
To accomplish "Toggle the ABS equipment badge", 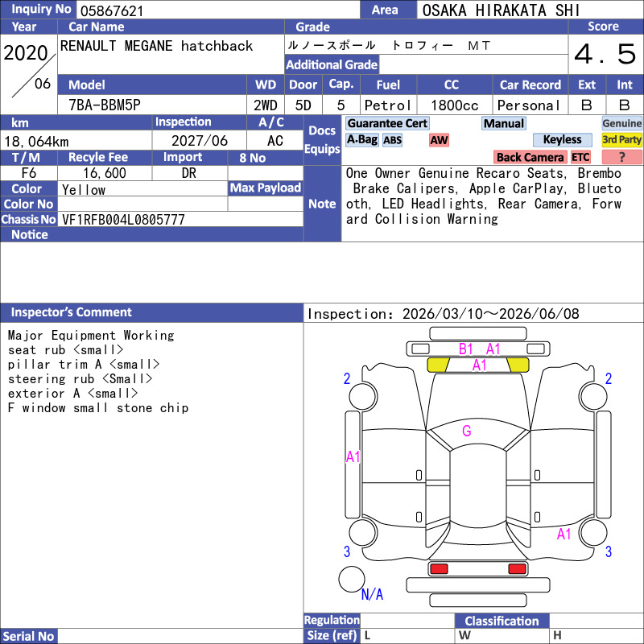I will (392, 140).
